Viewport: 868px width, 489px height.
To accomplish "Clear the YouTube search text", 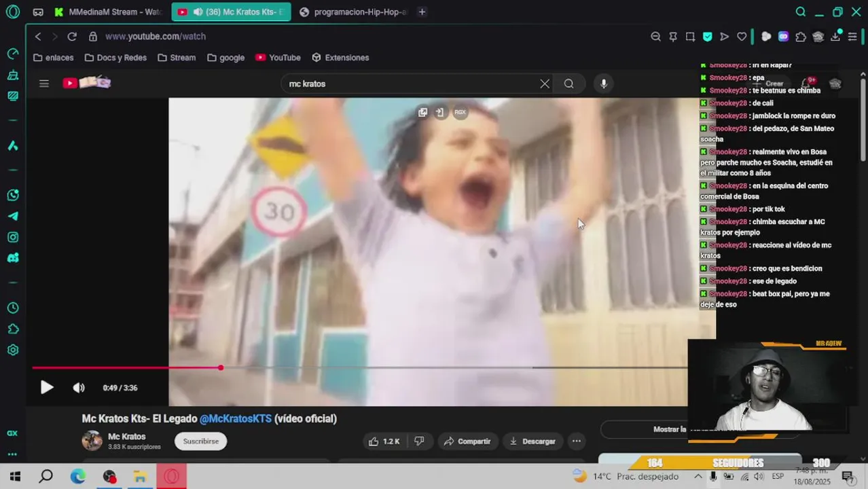I will (x=545, y=84).
